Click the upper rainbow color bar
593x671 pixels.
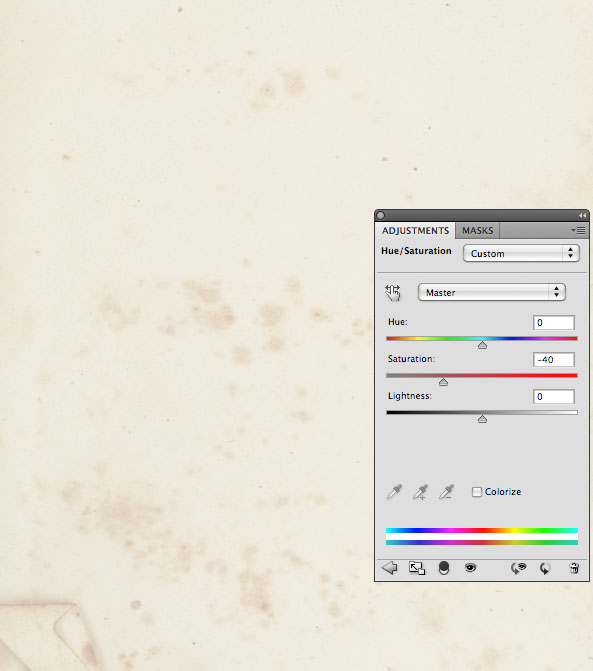click(x=482, y=530)
